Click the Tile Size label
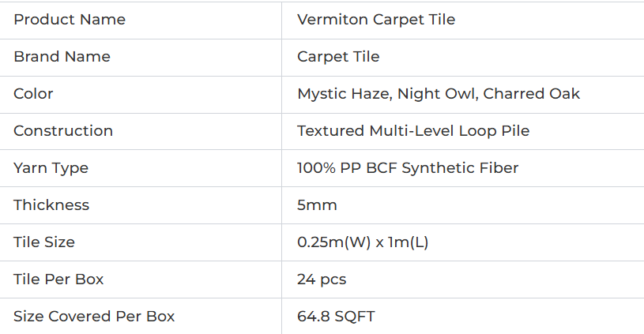The height and width of the screenshot is (334, 644). [x=44, y=242]
